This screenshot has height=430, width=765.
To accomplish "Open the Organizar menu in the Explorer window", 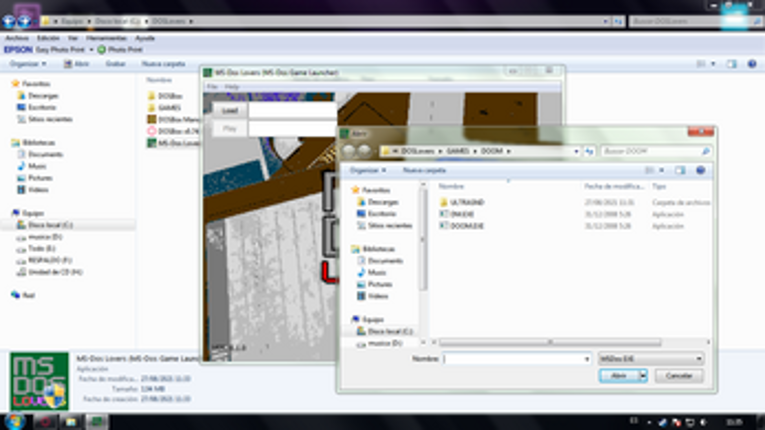I will [28, 64].
